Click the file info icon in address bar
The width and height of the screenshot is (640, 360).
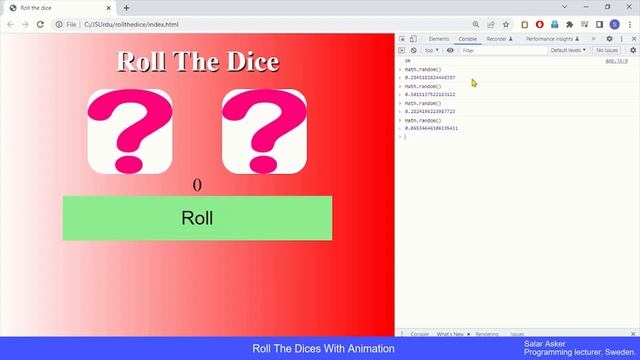point(59,24)
